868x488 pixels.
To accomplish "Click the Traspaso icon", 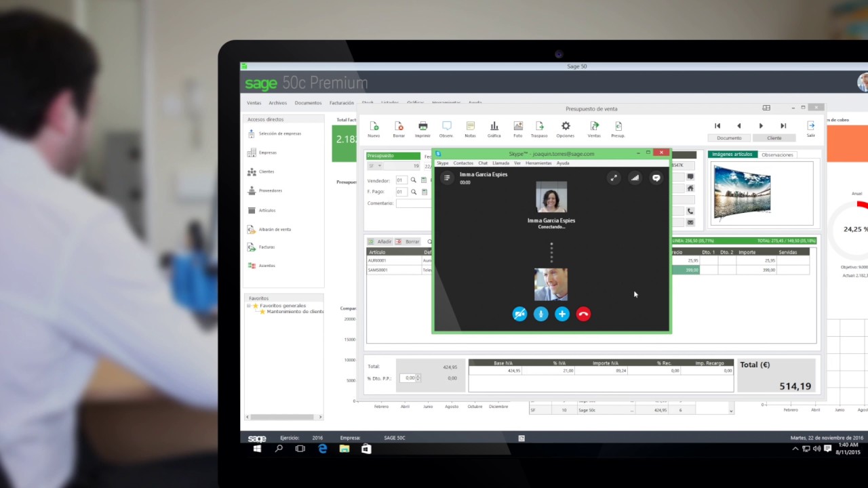I will [540, 126].
